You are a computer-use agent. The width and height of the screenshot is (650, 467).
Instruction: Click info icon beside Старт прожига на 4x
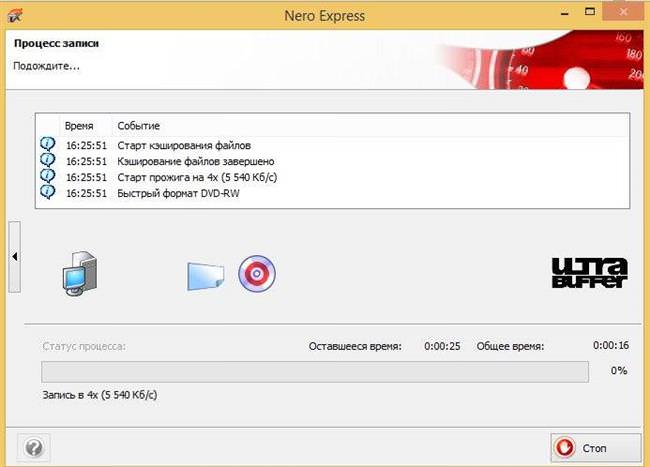pos(48,177)
